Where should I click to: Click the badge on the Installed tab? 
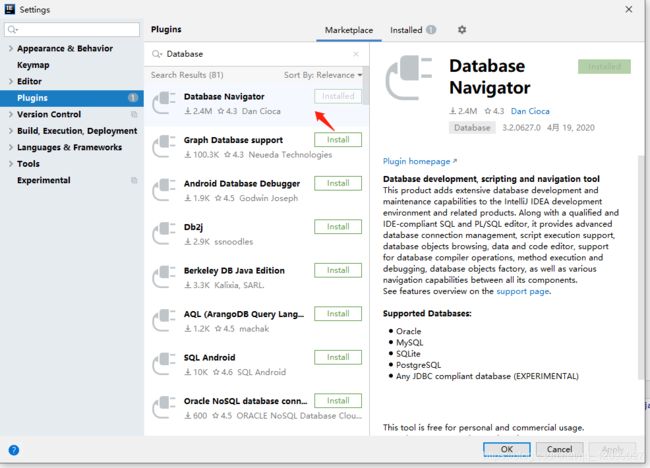431,30
